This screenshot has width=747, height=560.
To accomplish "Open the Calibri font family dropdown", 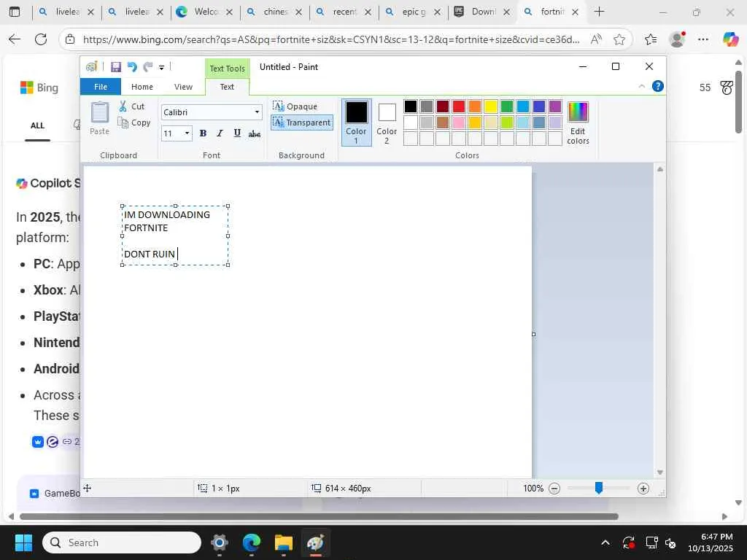I will (x=258, y=112).
